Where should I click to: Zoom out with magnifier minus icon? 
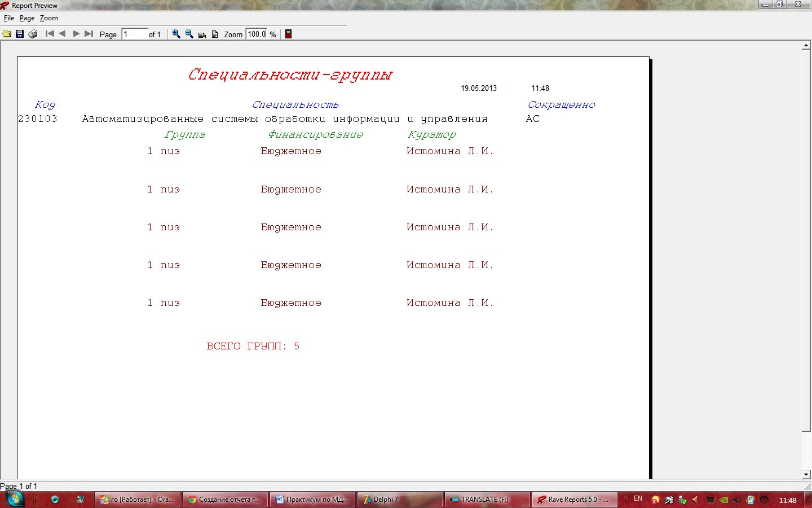(189, 34)
